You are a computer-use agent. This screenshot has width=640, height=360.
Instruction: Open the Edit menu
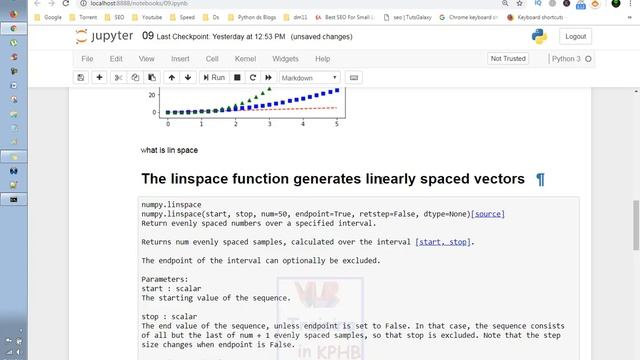(x=116, y=59)
